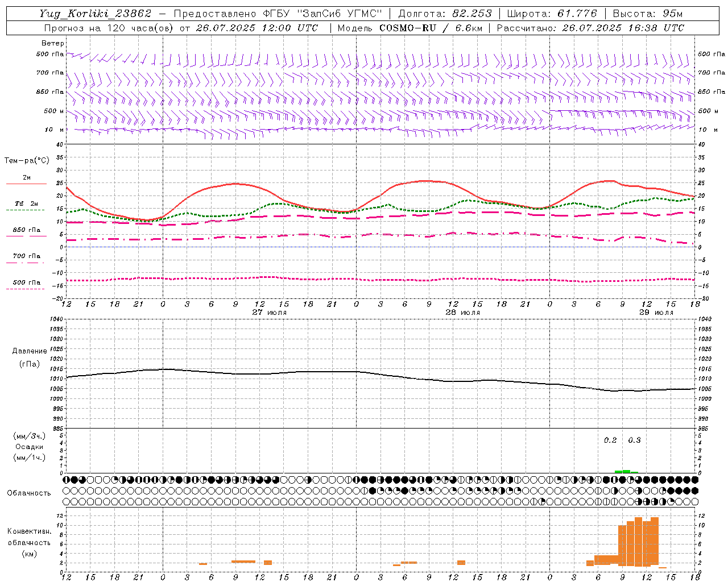Screen dimensions: 728x582
Task: Click red solid line sample under '2м' legend
Action: pyautogui.click(x=26, y=184)
